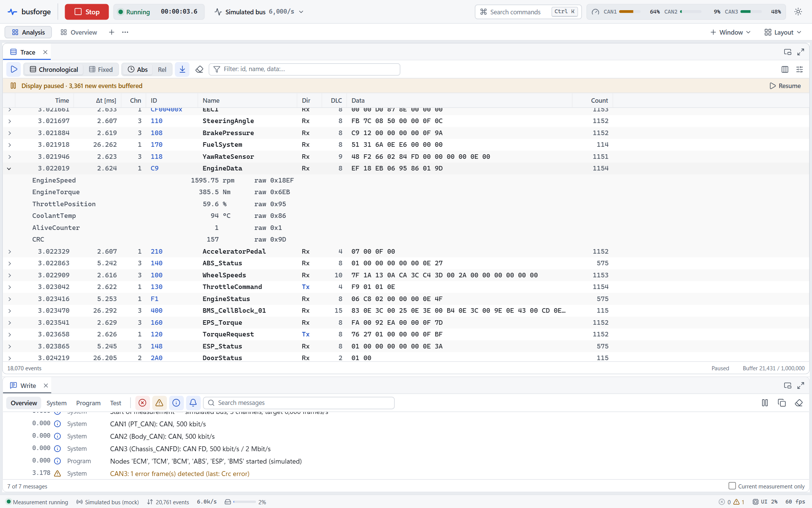The height and width of the screenshot is (508, 812).
Task: Clear the trace with the eraser icon
Action: [x=199, y=69]
